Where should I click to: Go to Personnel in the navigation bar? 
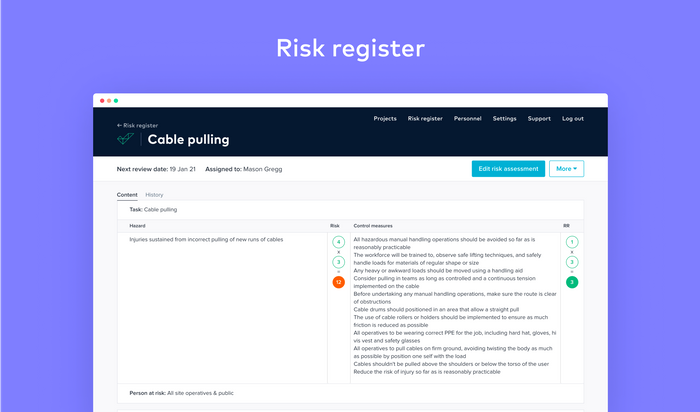pyautogui.click(x=468, y=119)
